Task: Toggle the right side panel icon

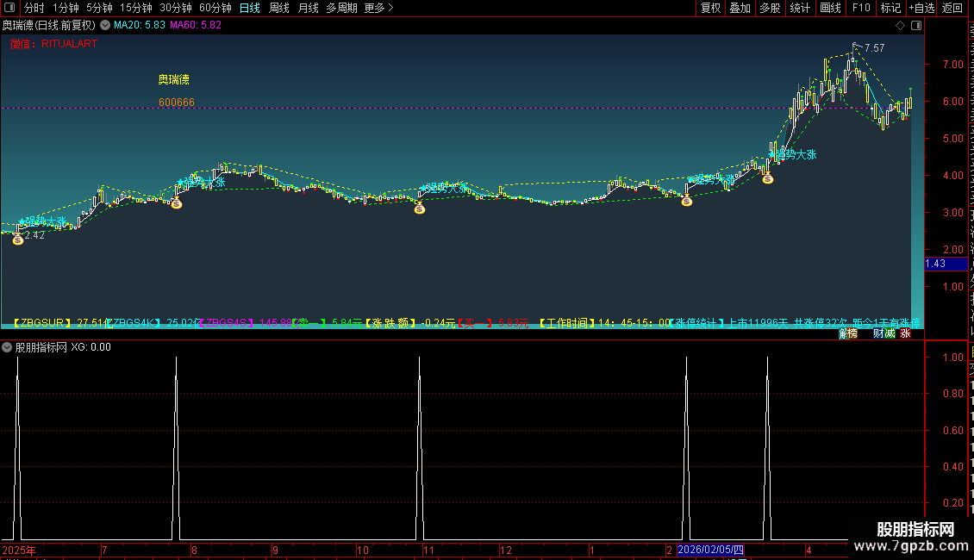Action: pos(916,26)
